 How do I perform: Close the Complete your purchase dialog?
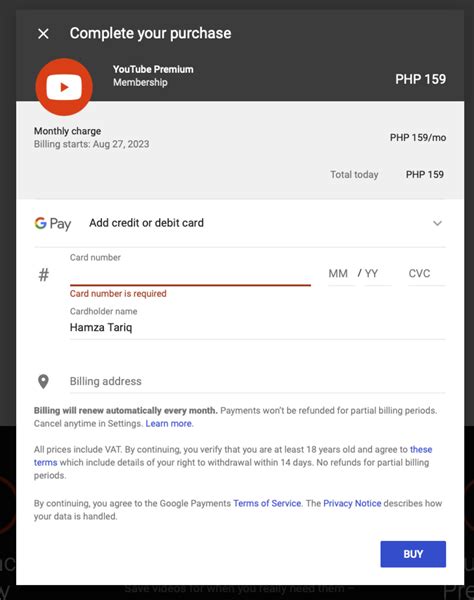43,34
